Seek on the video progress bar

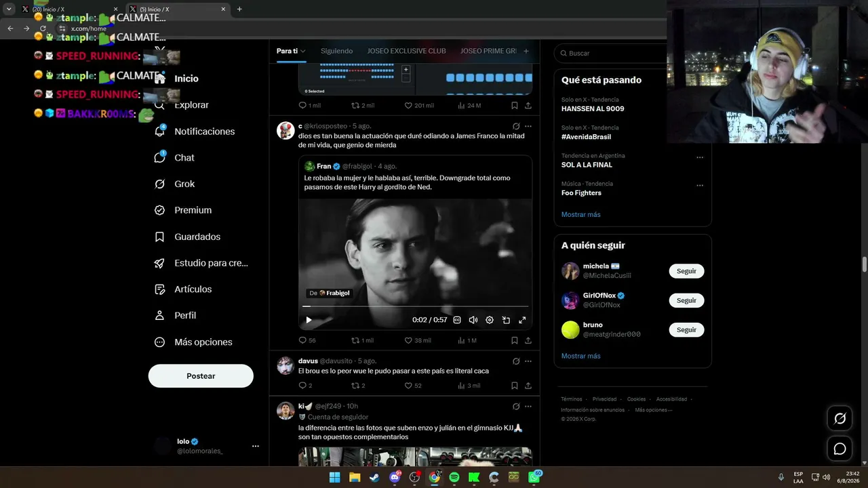pos(415,306)
